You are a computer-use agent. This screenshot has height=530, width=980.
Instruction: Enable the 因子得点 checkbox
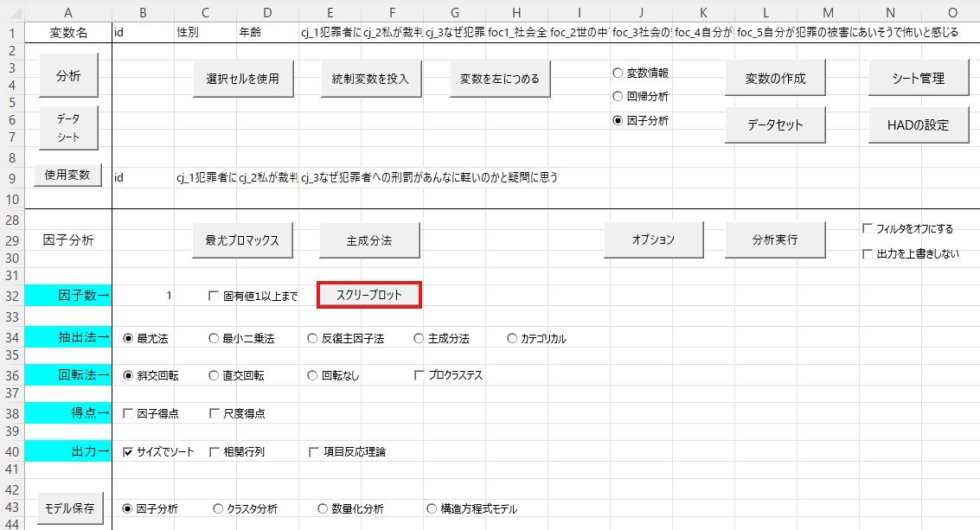(129, 413)
